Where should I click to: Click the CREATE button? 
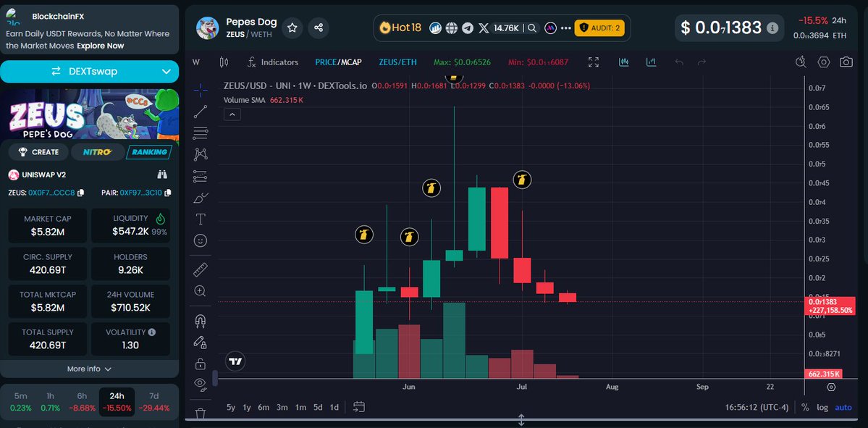(39, 151)
